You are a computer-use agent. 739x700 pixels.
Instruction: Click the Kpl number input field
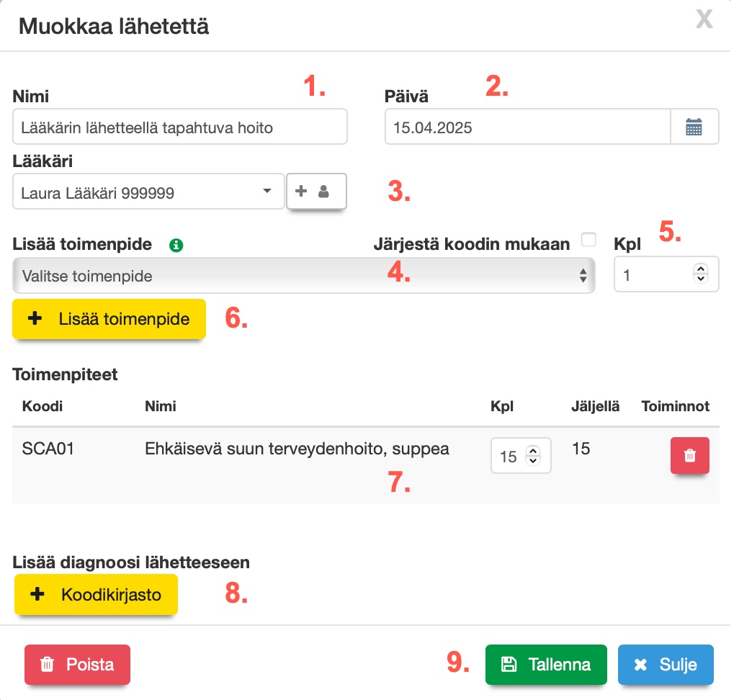point(653,275)
